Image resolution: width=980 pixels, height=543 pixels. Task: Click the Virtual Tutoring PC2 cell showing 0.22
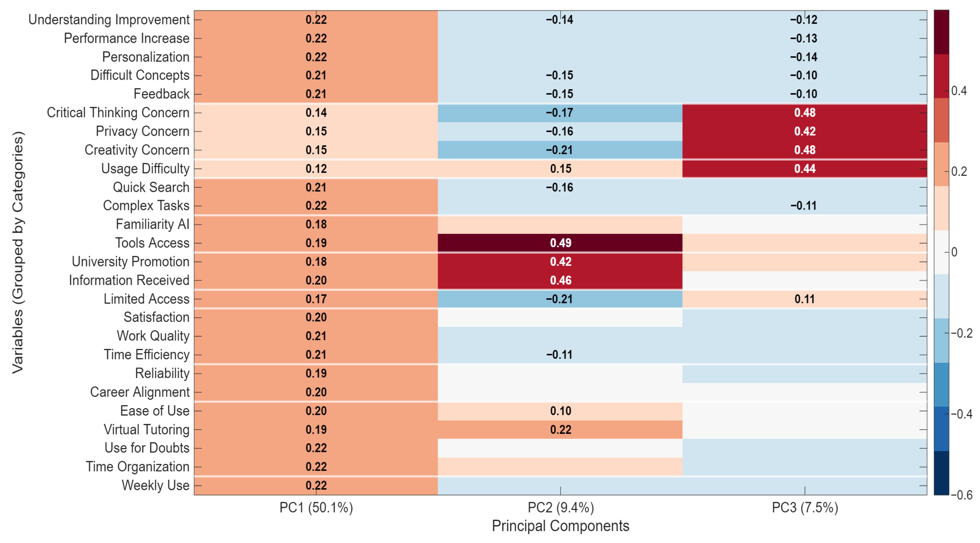[x=560, y=429]
